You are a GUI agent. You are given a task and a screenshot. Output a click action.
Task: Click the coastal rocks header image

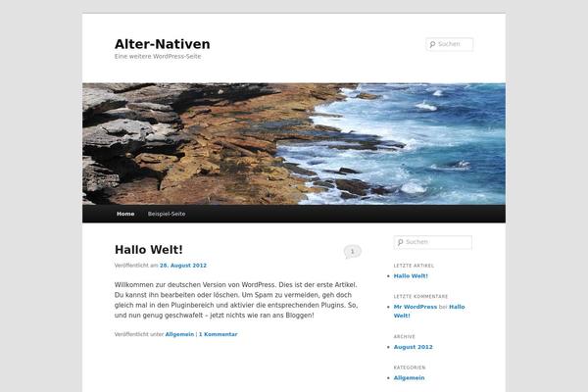[x=294, y=144]
